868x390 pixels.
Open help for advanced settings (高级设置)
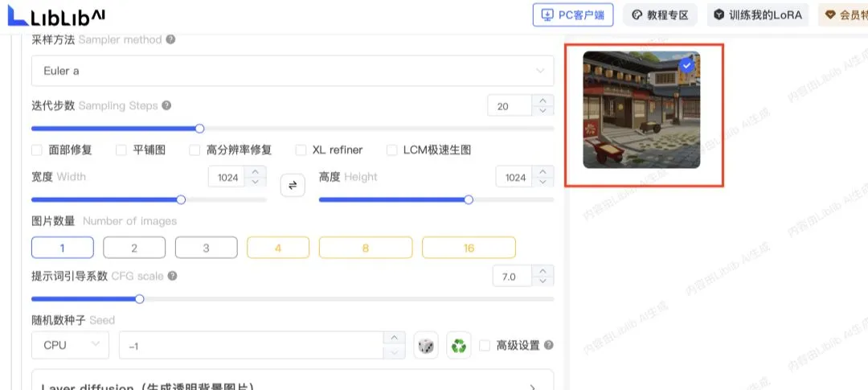coord(549,345)
